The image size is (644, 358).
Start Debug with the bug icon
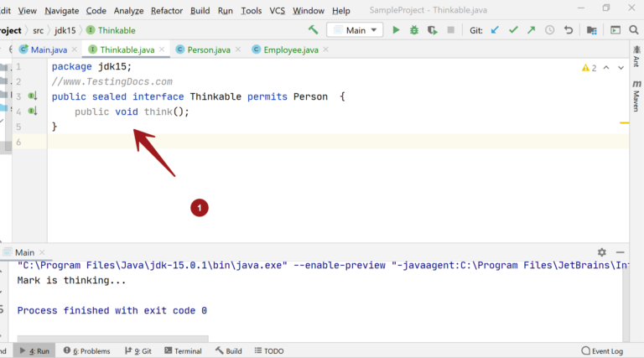414,30
